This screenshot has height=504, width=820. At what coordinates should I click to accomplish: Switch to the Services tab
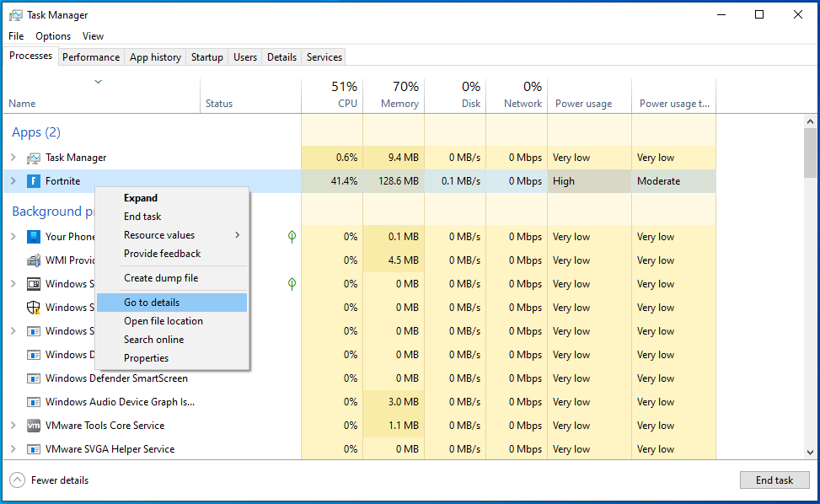324,57
